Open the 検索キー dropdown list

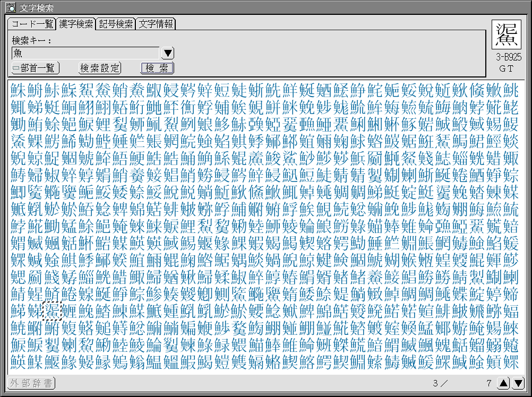167,53
